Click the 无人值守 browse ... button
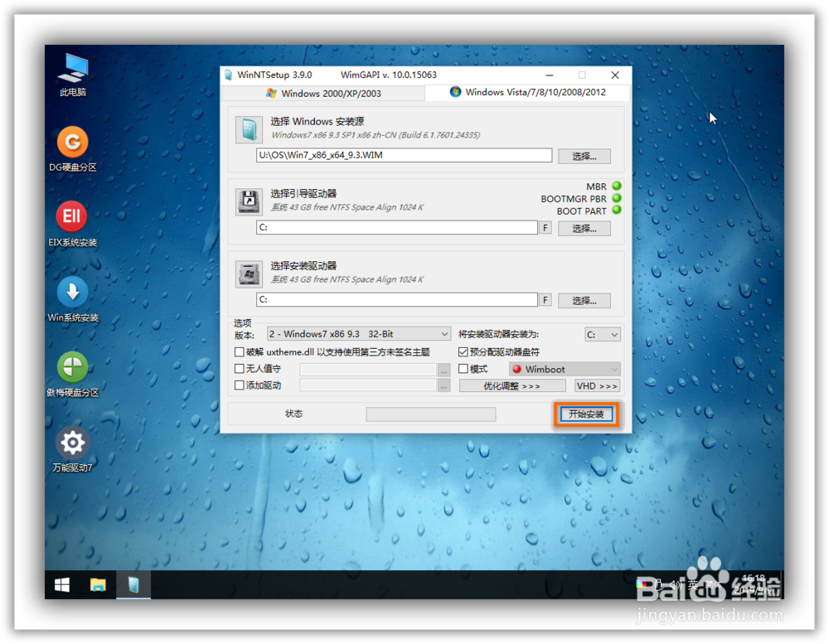 click(x=444, y=370)
